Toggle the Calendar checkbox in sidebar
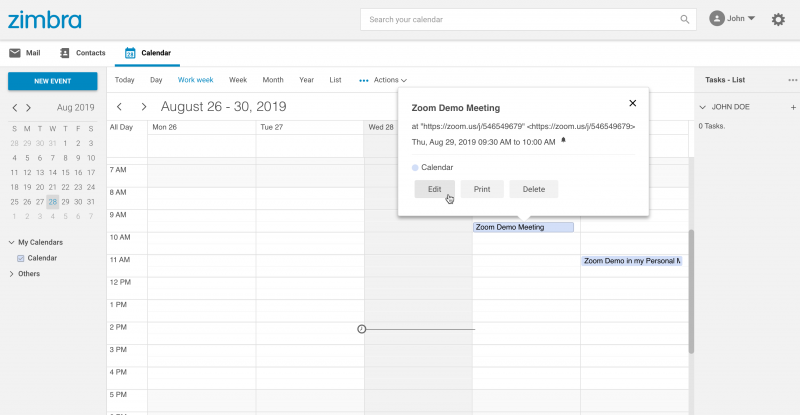The height and width of the screenshot is (415, 800). coord(21,258)
